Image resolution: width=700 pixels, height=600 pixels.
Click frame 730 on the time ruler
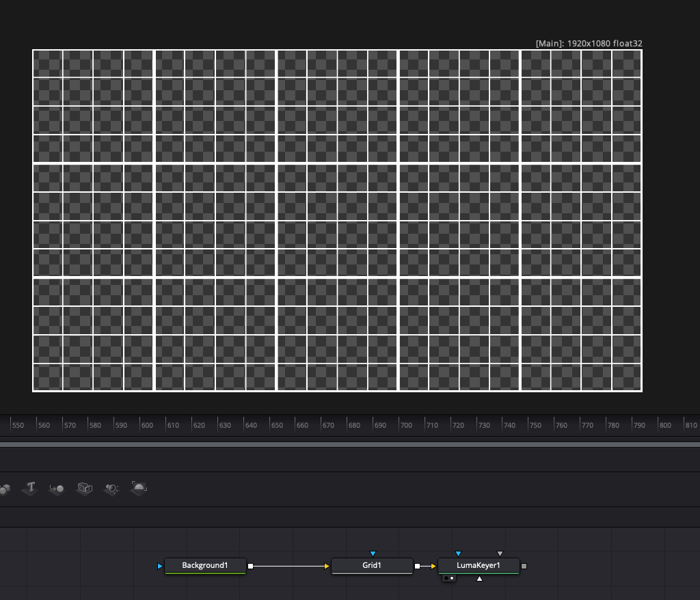coord(484,425)
